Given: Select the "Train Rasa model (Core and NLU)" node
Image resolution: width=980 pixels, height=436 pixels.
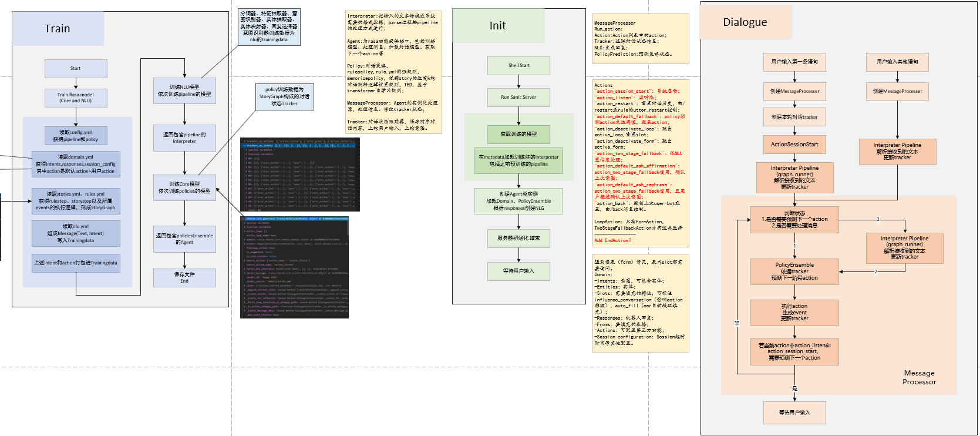Looking at the screenshot, I should click(76, 98).
